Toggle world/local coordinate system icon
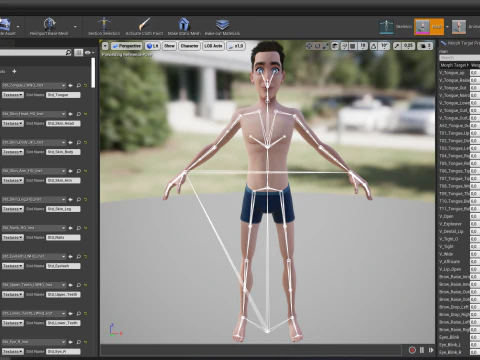Screen dimensions: 480x360 coord(335,46)
